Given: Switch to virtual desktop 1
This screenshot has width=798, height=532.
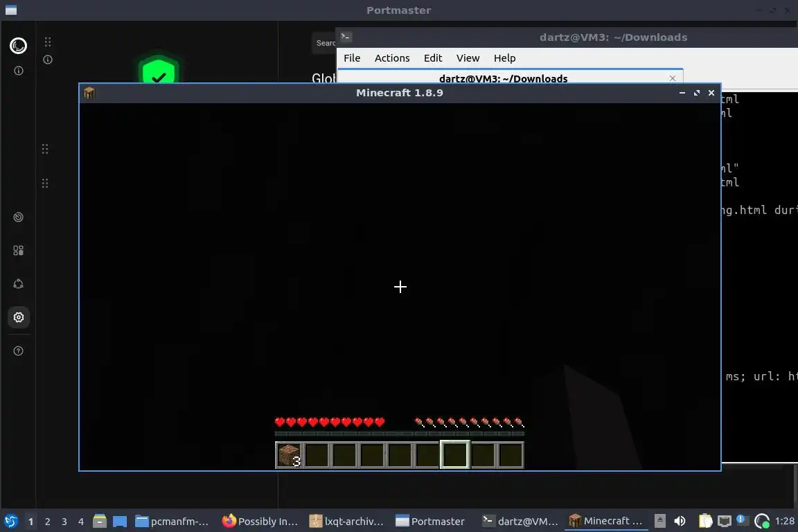Looking at the screenshot, I should pyautogui.click(x=30, y=522).
